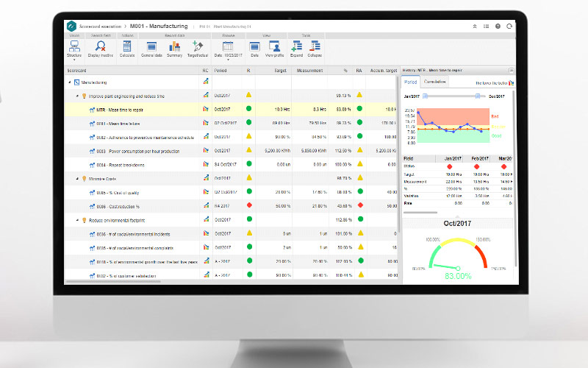Click the View profile icon

[x=274, y=49]
